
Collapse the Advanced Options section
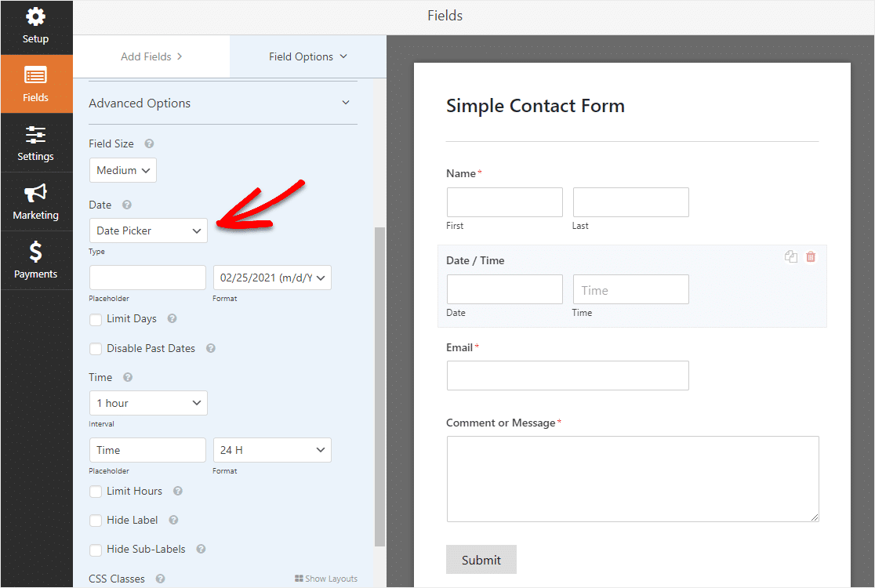[346, 103]
